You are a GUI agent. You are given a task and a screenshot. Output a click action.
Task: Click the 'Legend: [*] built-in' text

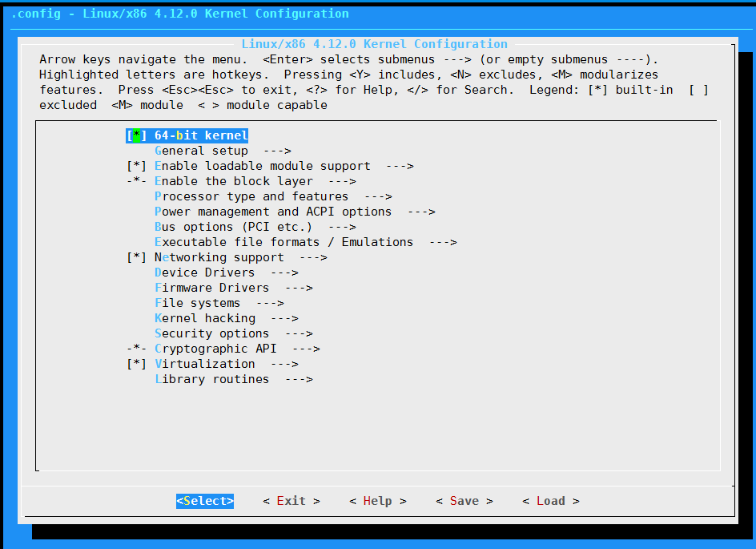coord(601,91)
